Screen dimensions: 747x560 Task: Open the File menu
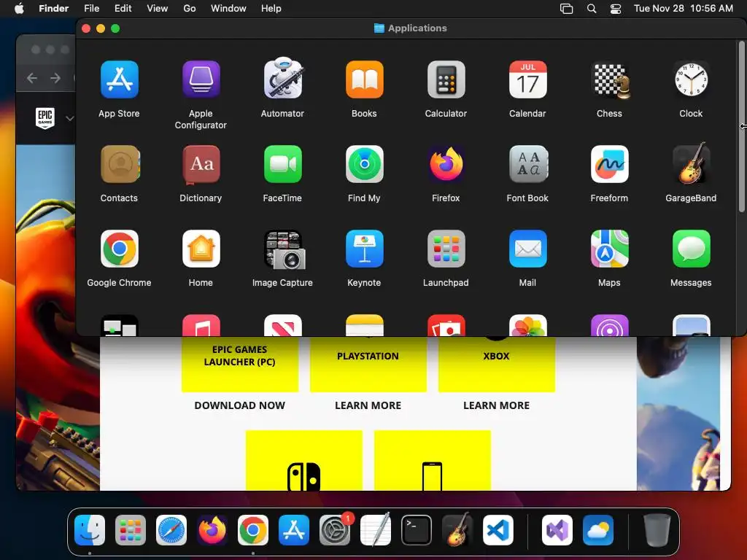pos(91,8)
